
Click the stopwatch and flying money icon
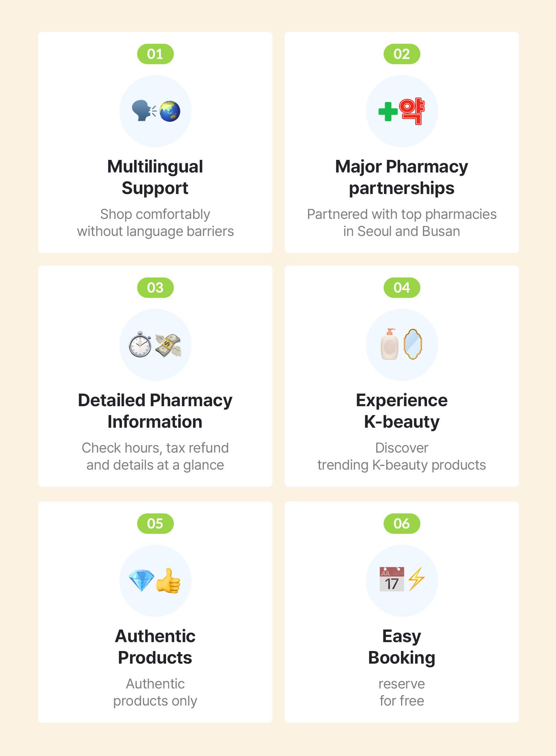coord(155,345)
